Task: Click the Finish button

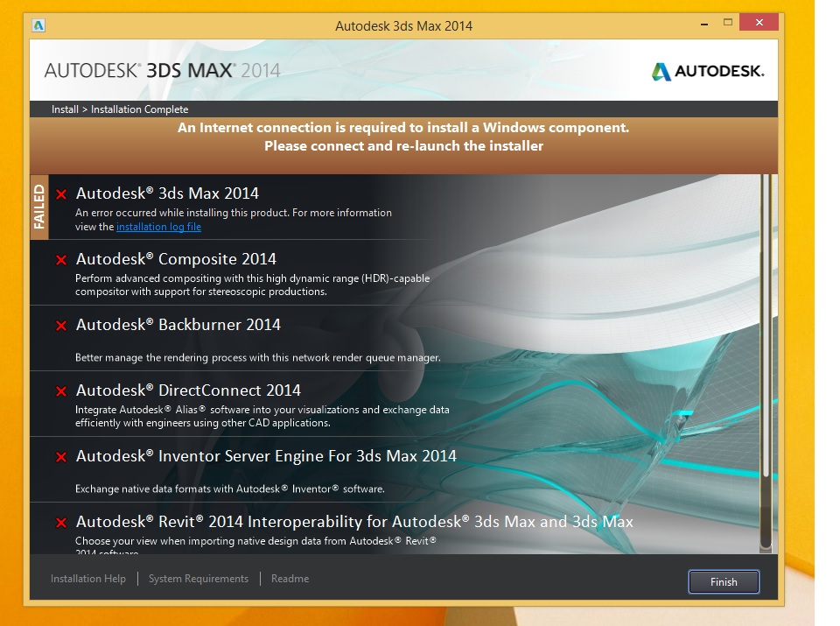Action: (x=724, y=581)
